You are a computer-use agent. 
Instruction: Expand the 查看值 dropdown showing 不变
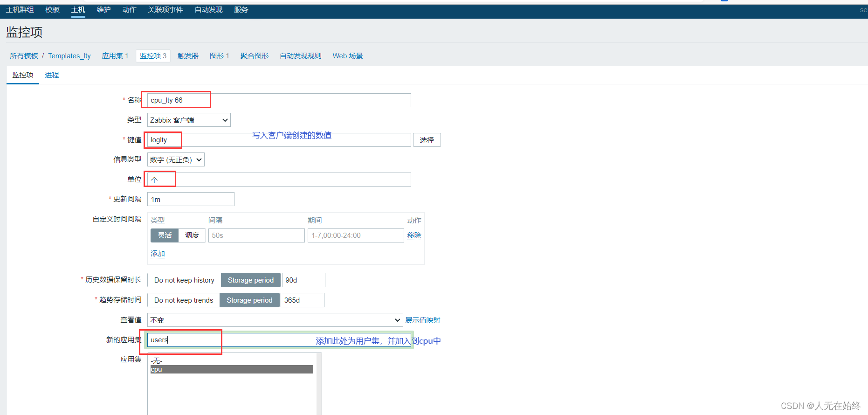coord(275,320)
